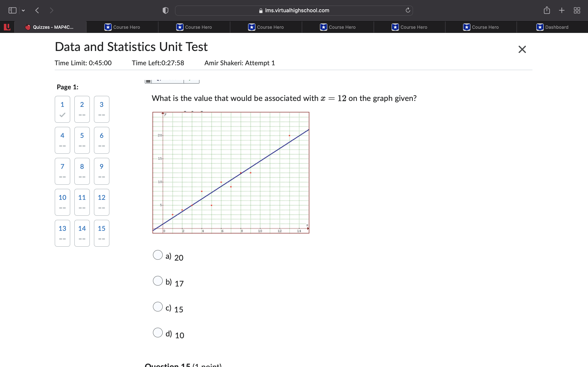The image size is (588, 367).
Task: Reload the page with refresh icon
Action: [408, 10]
